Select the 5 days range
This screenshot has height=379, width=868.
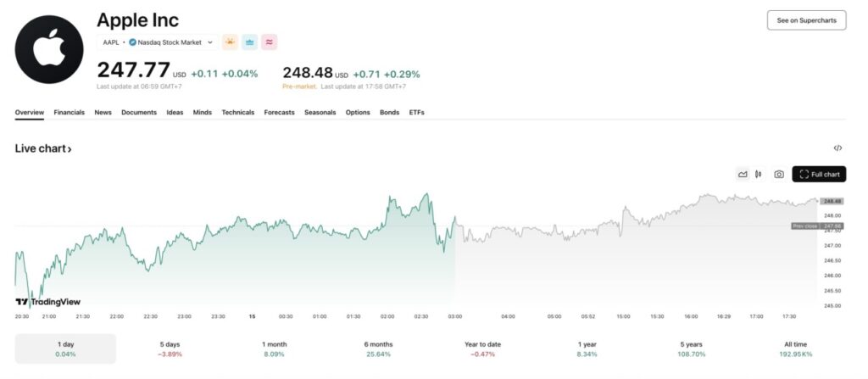(x=171, y=348)
